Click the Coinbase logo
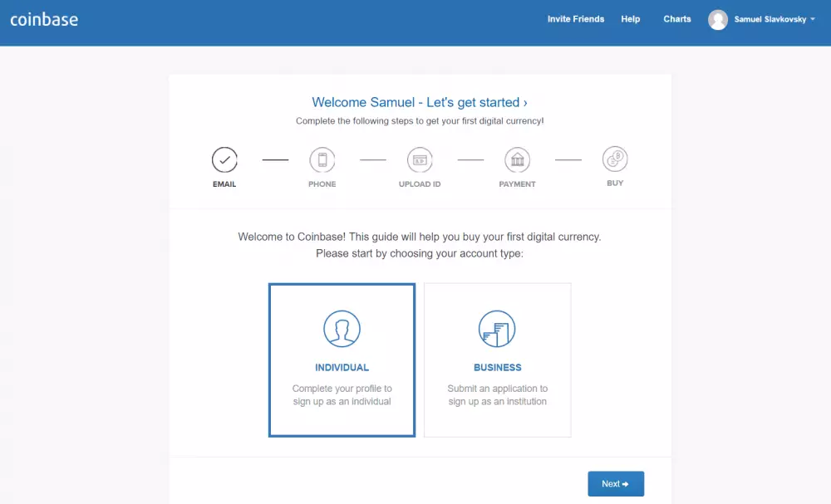 point(44,19)
